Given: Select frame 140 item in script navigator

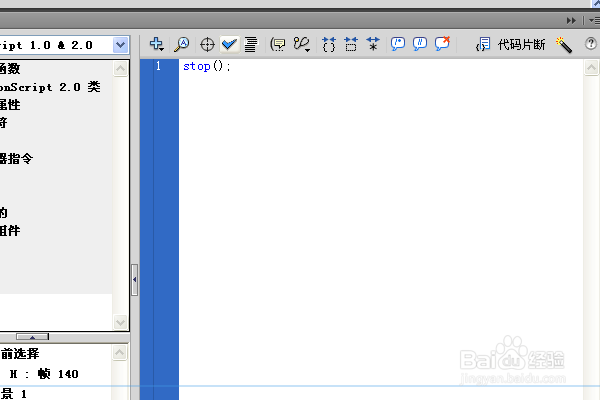Looking at the screenshot, I should point(44,374).
